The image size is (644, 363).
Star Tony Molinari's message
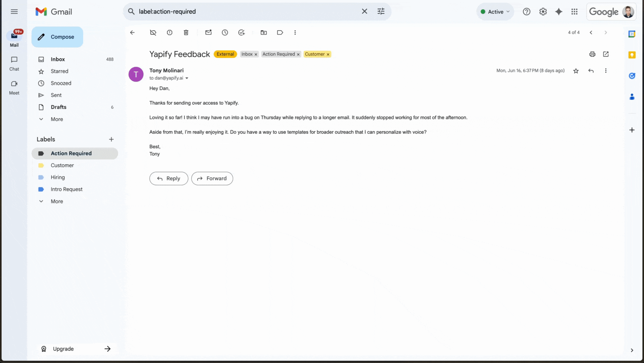[576, 71]
